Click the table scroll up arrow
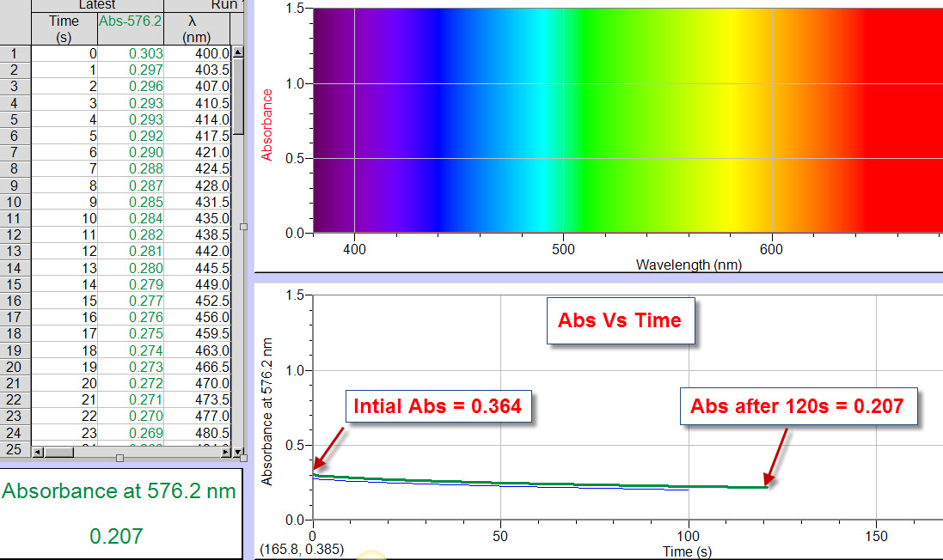The image size is (943, 560). [x=238, y=52]
